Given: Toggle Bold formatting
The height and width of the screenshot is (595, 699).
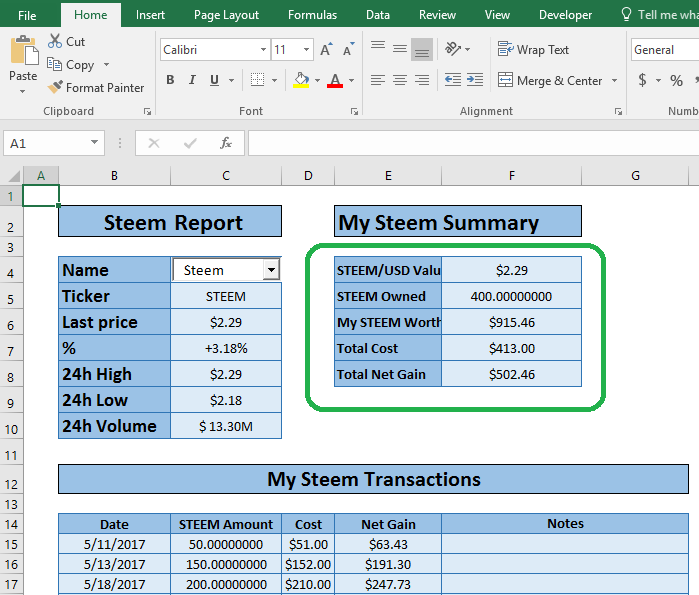Looking at the screenshot, I should click(x=170, y=80).
